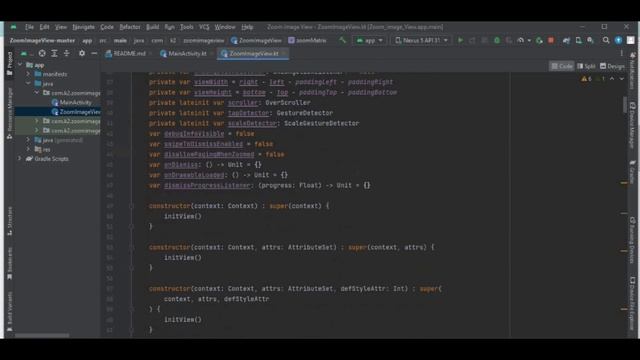Click the Profile app icon
The height and width of the screenshot is (360, 640).
[520, 40]
